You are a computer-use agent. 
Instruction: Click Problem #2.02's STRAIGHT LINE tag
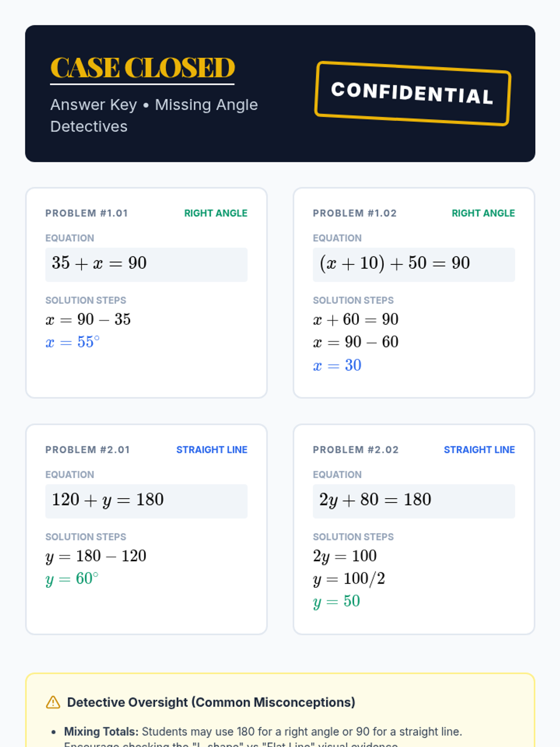click(479, 450)
